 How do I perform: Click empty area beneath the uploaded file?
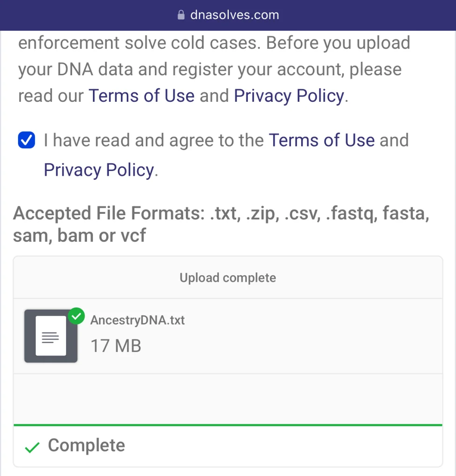pos(228,398)
